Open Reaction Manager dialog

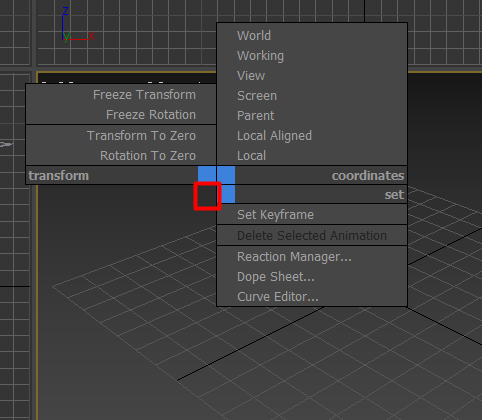click(x=312, y=257)
